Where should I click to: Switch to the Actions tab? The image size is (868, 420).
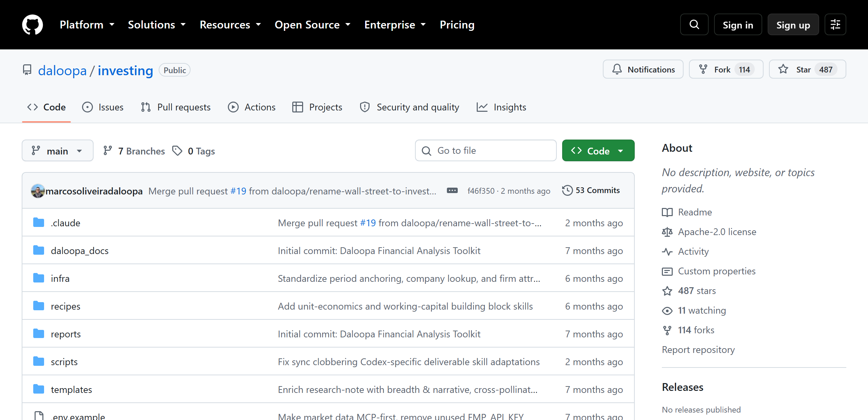(x=252, y=107)
